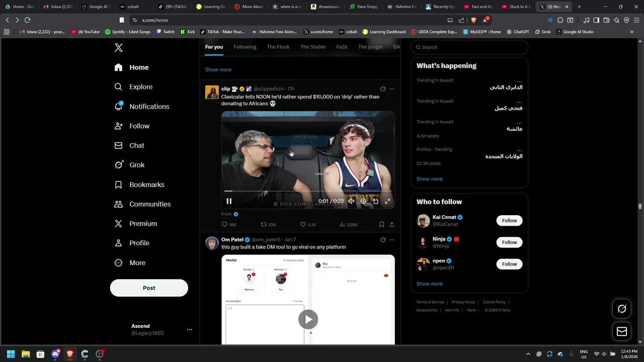Open account menu dots next to Ascend

(x=190, y=330)
